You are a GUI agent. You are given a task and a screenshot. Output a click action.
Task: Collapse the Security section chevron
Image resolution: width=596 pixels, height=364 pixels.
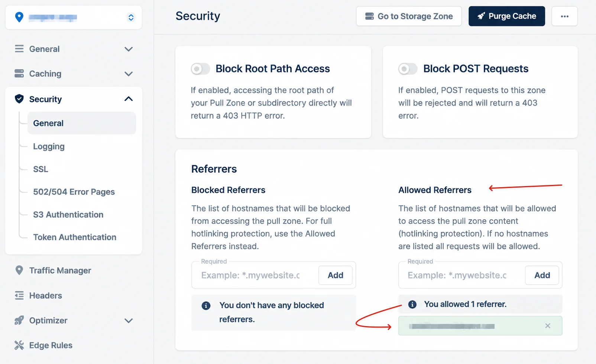[x=129, y=99]
